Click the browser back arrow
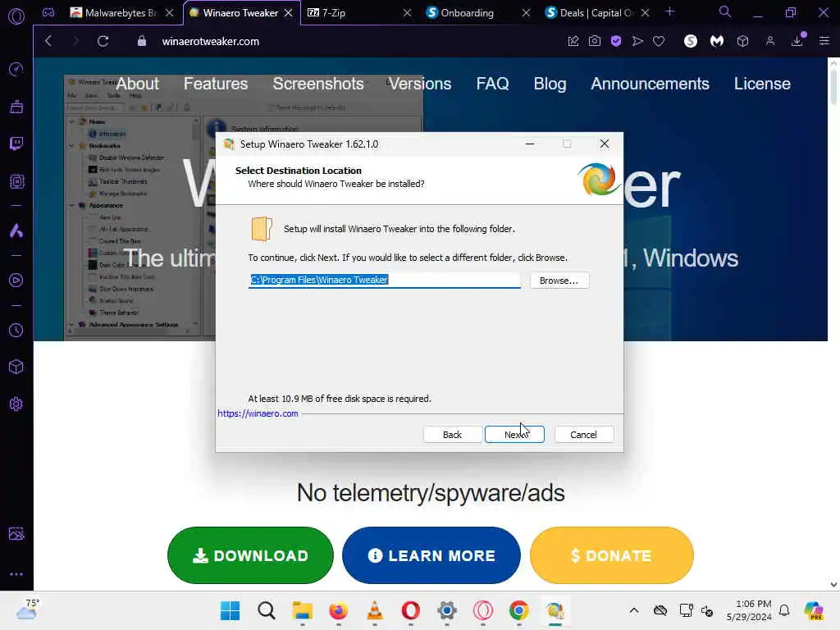Image resolution: width=840 pixels, height=630 pixels. point(48,41)
